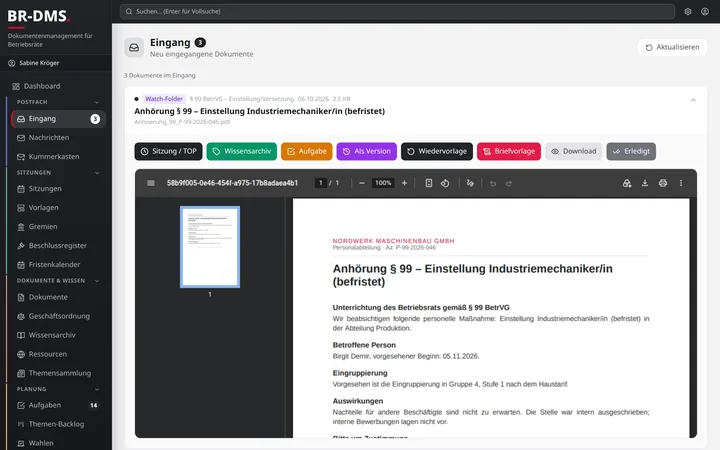Click file name Anhoerung_99_P-99-2026-046.pdf
720x450 pixels.
pyautogui.click(x=182, y=122)
